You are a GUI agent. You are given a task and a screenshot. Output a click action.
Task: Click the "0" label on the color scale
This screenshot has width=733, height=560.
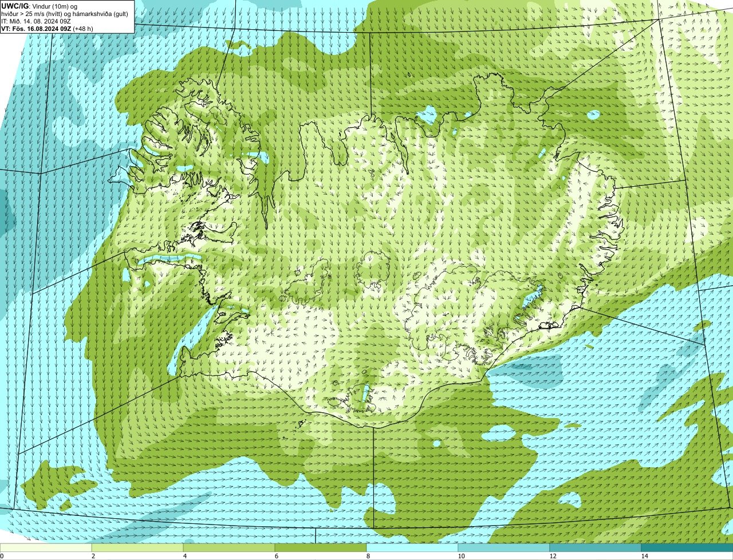coord(2,556)
